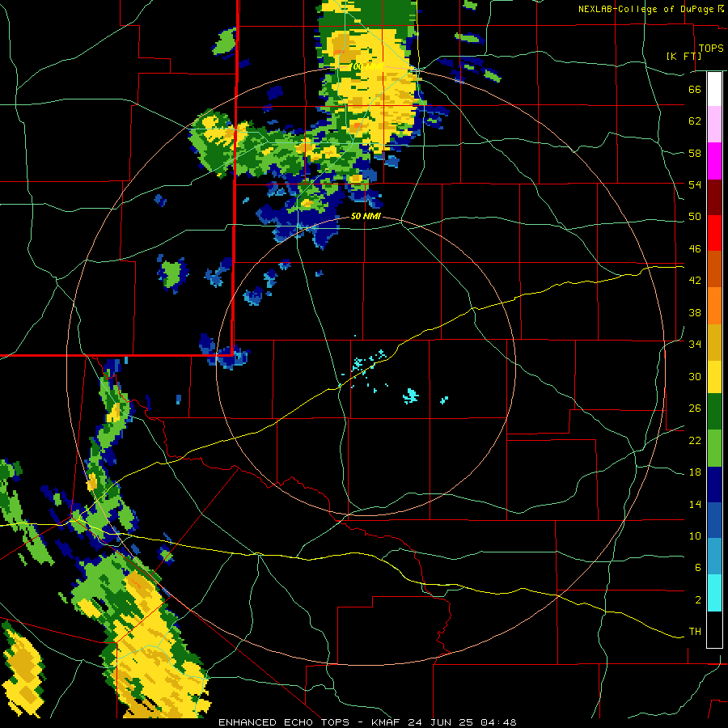
Task: Select the bright yellow legend segment
Action: (x=714, y=377)
